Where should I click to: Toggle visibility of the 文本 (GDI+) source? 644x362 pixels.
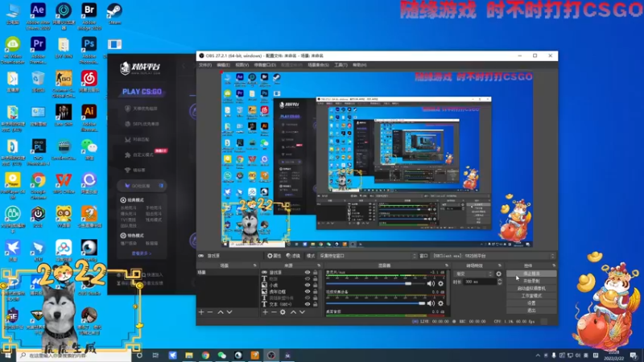pos(308,304)
